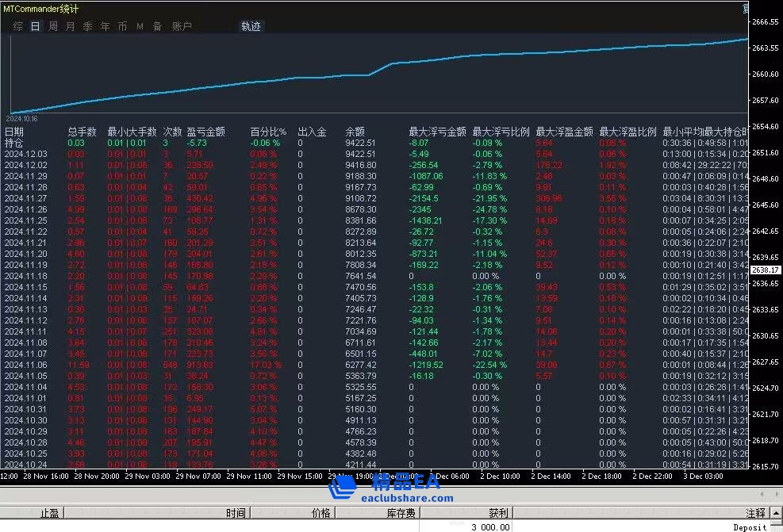
Task: Open the 备 tab
Action: 157,26
